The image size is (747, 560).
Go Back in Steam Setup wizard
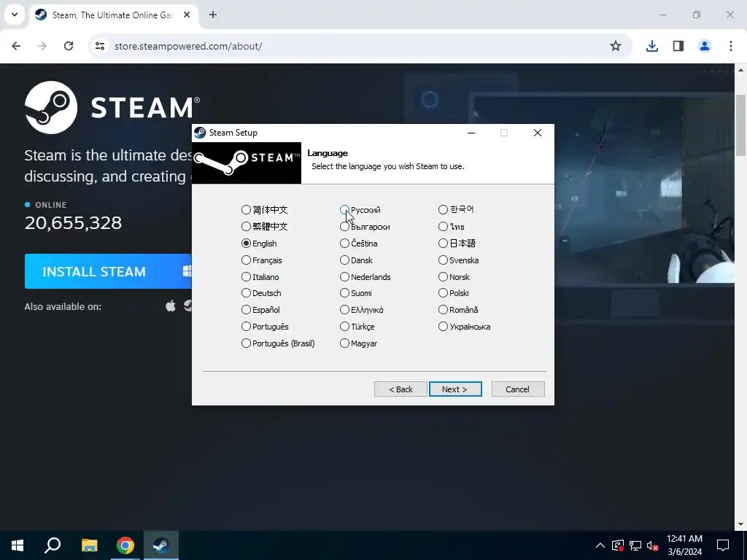(400, 389)
